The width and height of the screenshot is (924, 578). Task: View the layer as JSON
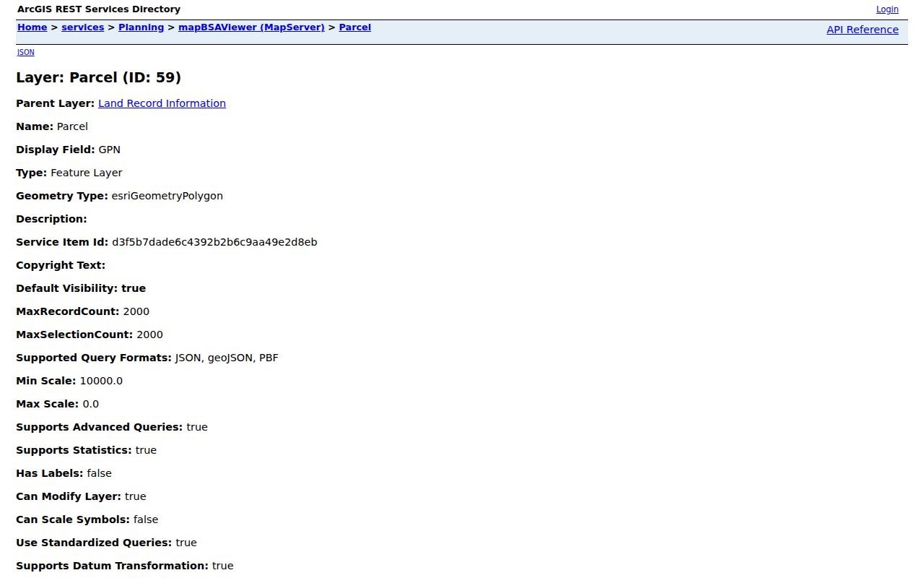pos(25,52)
